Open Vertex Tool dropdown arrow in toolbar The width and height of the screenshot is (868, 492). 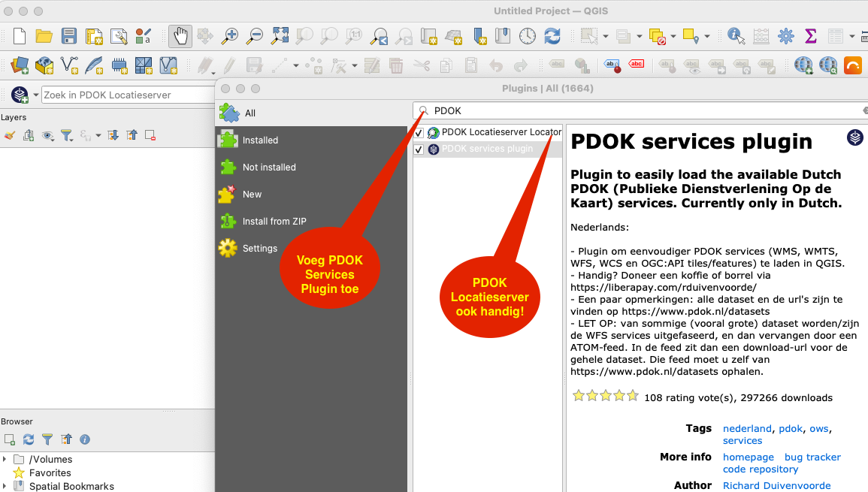point(354,66)
